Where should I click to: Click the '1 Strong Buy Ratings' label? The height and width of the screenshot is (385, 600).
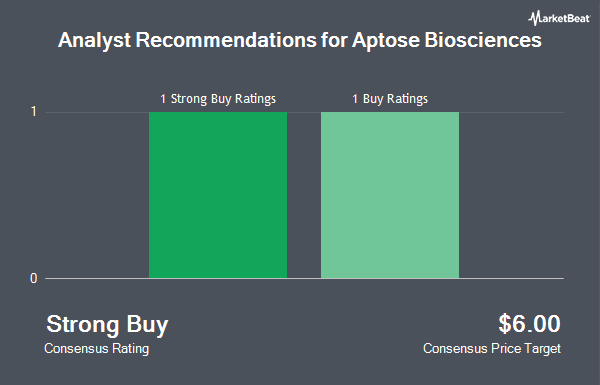tap(218, 99)
